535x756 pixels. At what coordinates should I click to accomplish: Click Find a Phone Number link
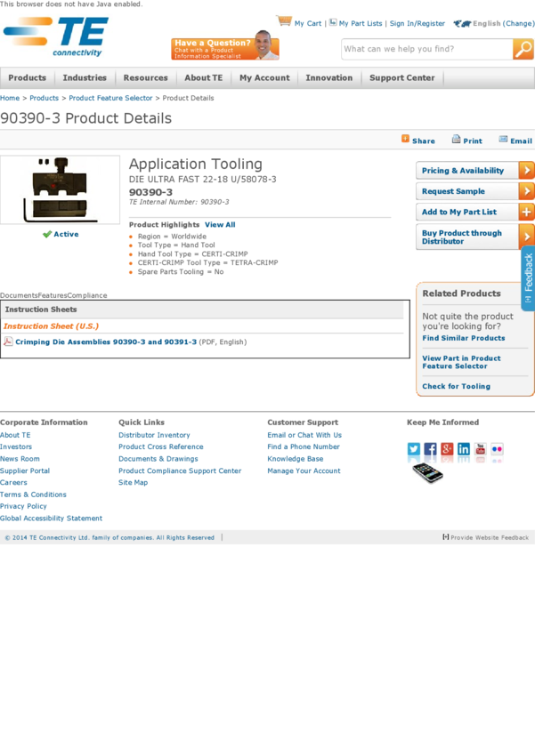click(304, 447)
